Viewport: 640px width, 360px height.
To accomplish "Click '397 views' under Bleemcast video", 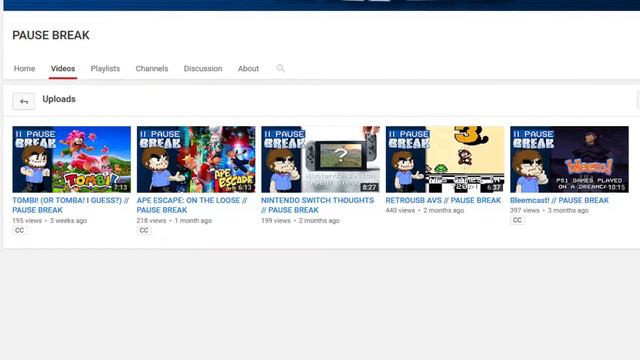I will click(525, 211).
